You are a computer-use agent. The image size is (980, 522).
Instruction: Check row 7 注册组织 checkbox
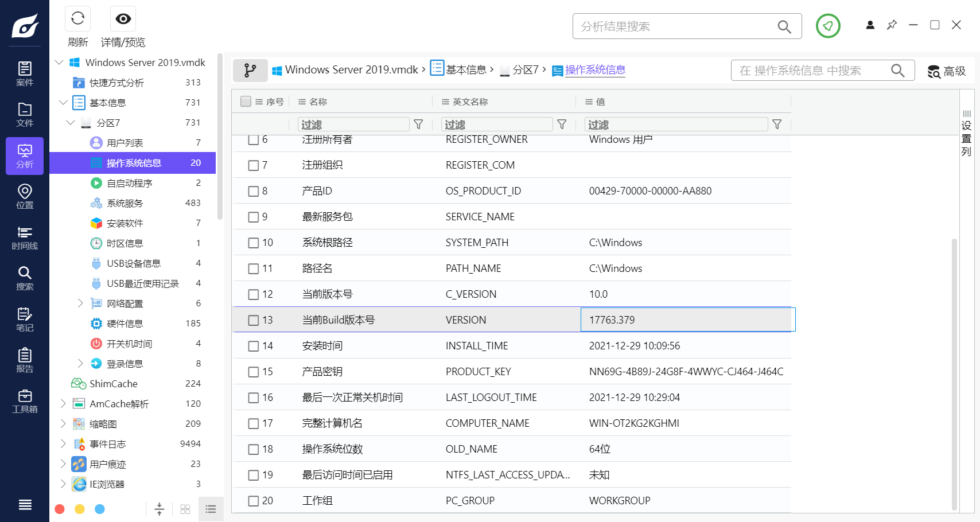253,165
